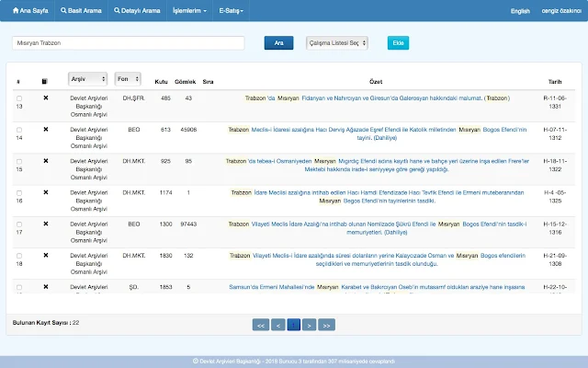Click X icon in the ŞD. 1853 row
588x368 pixels.
pyautogui.click(x=46, y=286)
